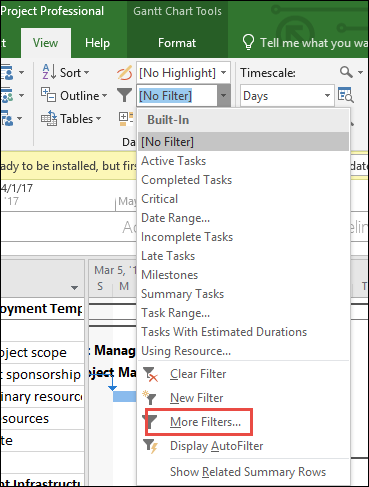The width and height of the screenshot is (369, 487).
Task: Click the blue Gantt task bar
Action: pyautogui.click(x=124, y=397)
